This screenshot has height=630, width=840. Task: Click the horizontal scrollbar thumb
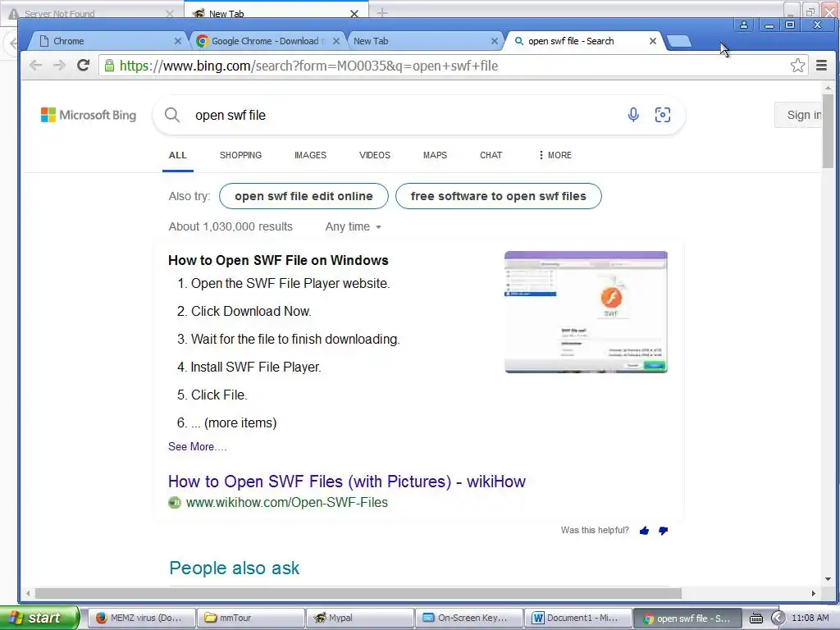coord(358,593)
